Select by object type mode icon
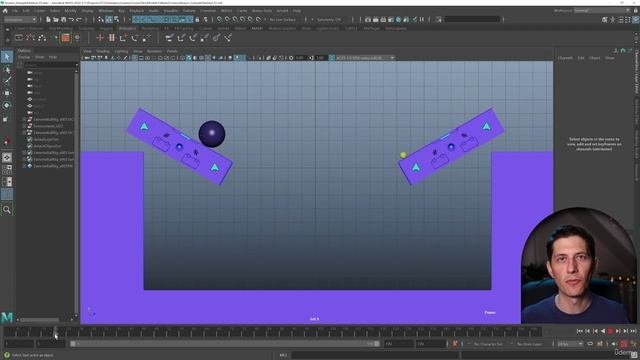 (109, 19)
